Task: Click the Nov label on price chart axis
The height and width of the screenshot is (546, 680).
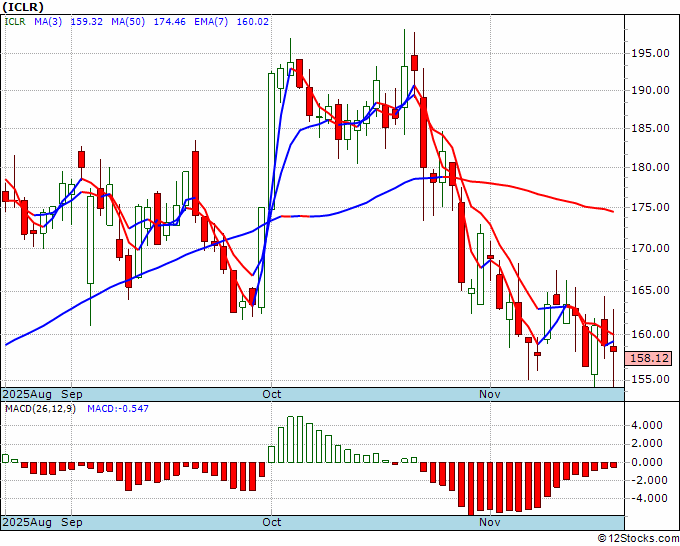Action: (490, 394)
